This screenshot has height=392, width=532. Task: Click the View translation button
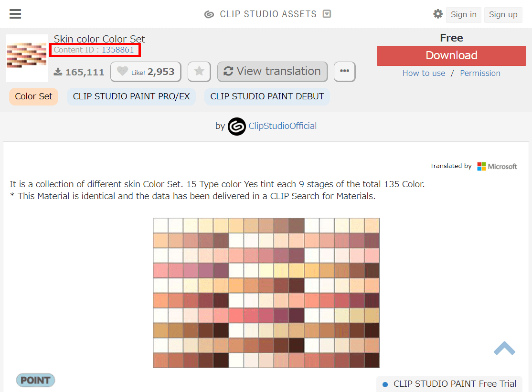[x=272, y=72]
